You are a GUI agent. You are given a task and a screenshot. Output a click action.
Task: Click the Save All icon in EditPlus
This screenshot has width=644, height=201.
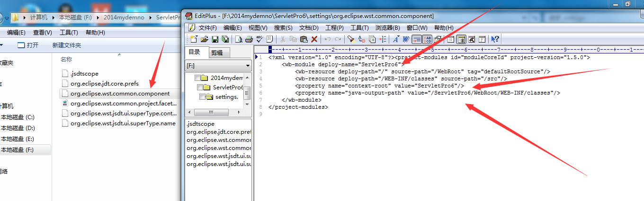coord(225,39)
